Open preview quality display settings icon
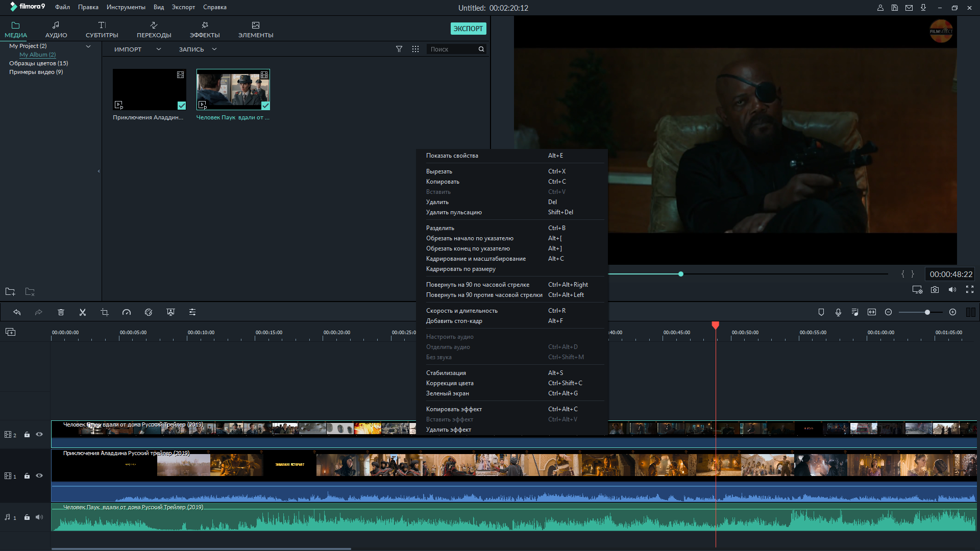This screenshot has width=980, height=551. [x=917, y=290]
